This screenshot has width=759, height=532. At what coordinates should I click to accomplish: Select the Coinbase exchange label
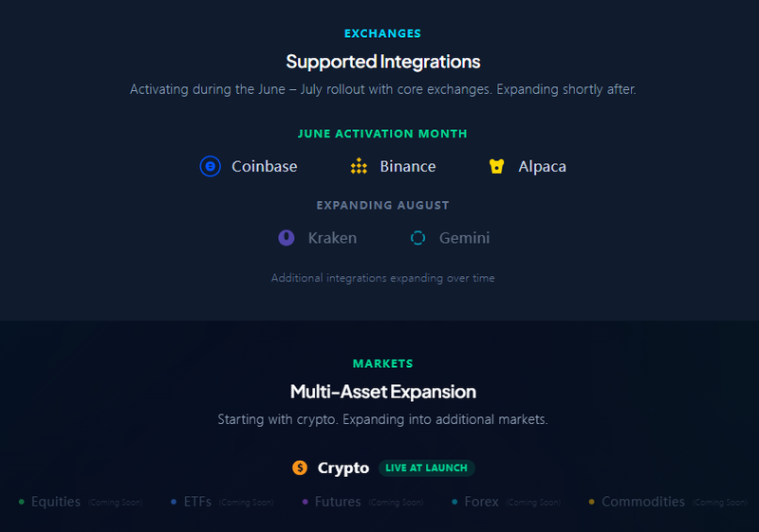click(265, 166)
